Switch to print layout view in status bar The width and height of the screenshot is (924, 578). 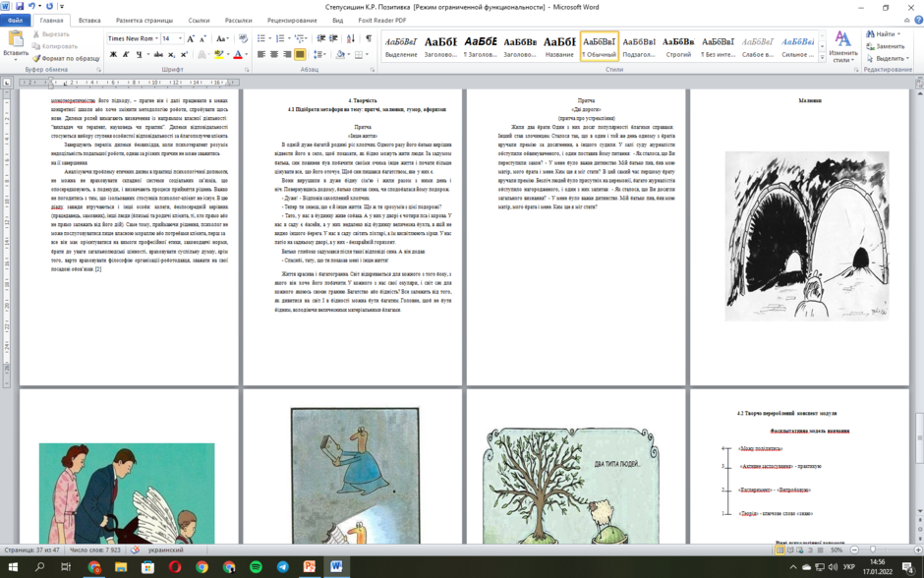click(x=780, y=549)
